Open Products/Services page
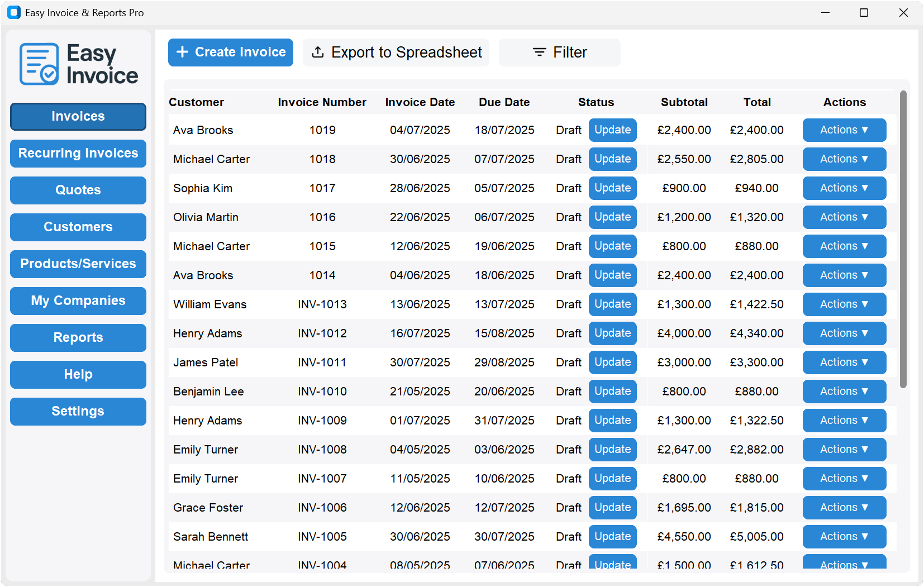 [78, 264]
